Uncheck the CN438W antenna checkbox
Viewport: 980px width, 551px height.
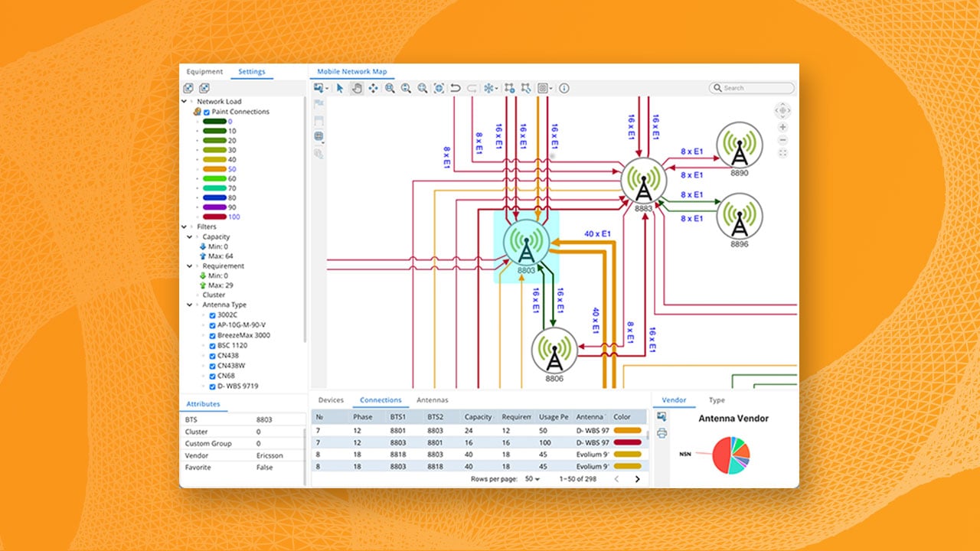[x=214, y=366]
